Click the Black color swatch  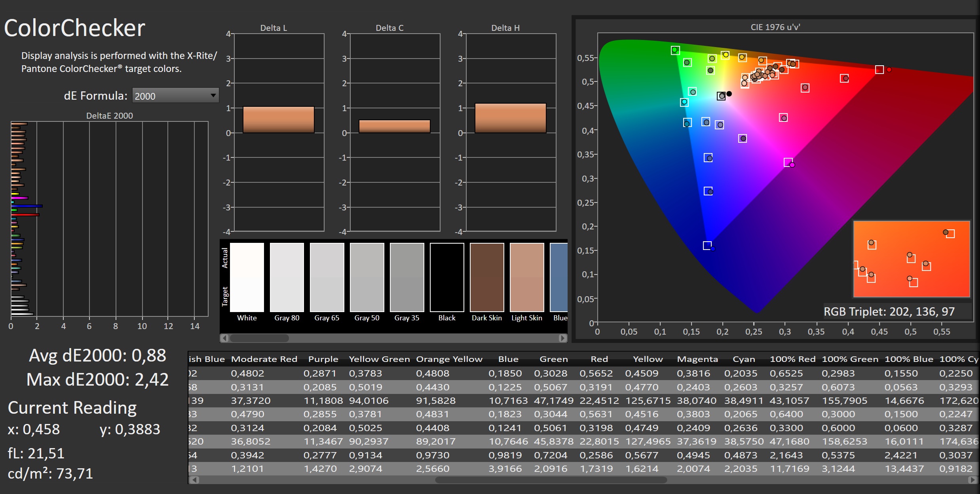point(447,277)
